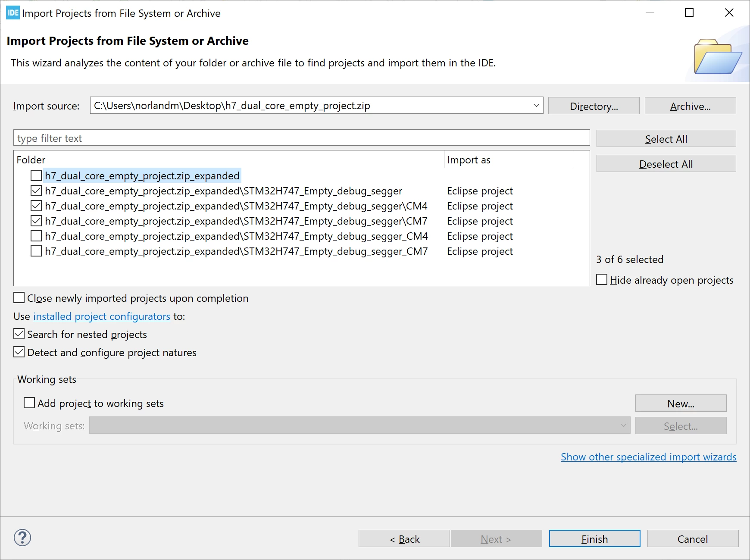The image size is (750, 560).
Task: Click Select All button
Action: point(666,139)
